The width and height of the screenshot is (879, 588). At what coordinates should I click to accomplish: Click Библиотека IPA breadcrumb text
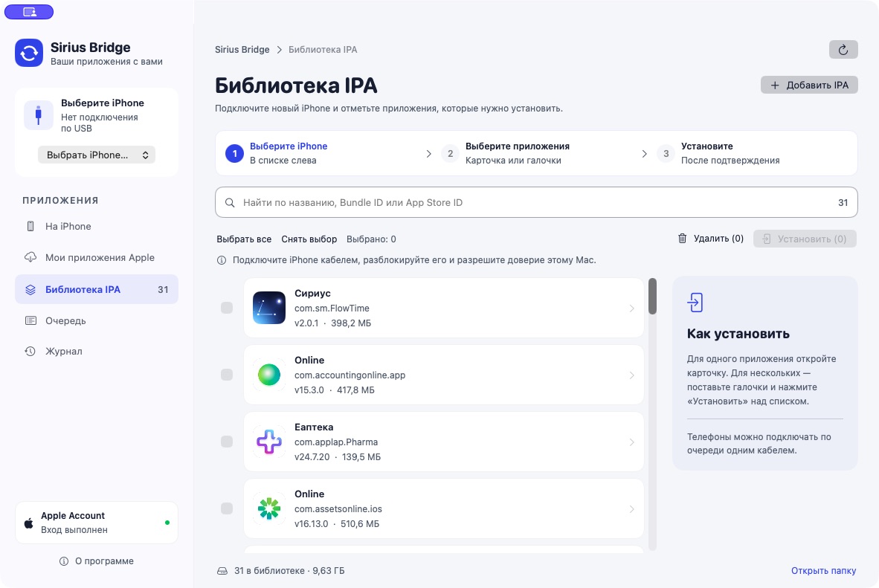[323, 49]
